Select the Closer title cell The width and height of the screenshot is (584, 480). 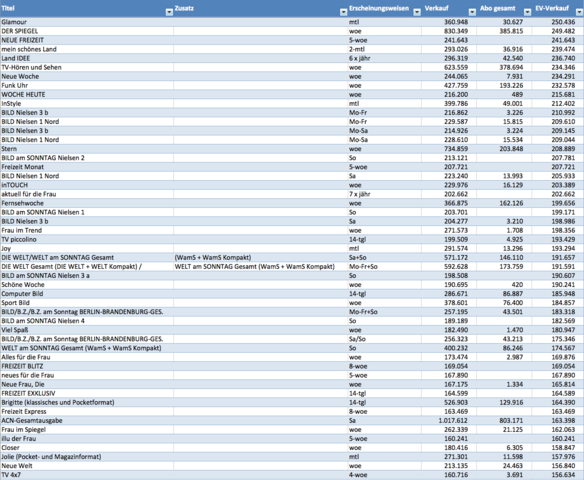(87, 448)
